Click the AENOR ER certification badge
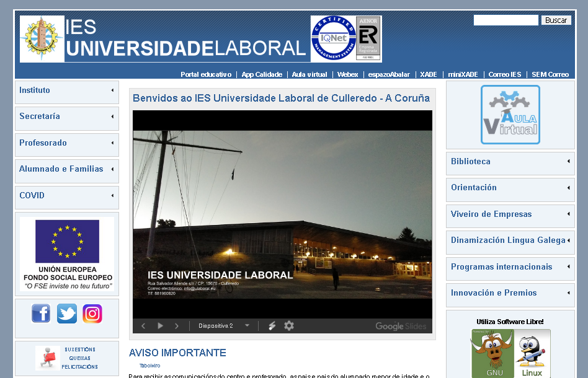 pyautogui.click(x=368, y=38)
